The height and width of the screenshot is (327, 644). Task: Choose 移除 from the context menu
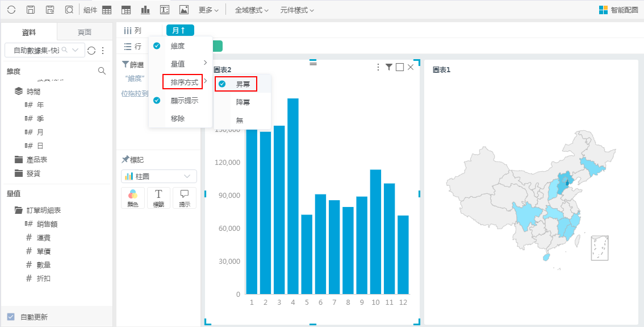pos(178,119)
